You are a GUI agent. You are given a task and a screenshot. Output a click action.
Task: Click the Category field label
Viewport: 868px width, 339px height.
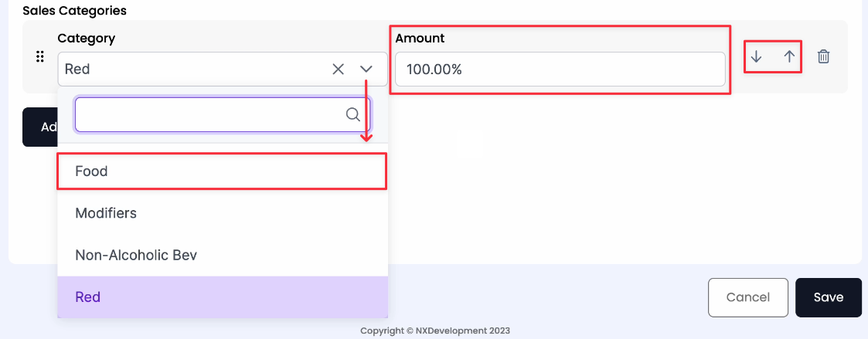click(x=86, y=38)
